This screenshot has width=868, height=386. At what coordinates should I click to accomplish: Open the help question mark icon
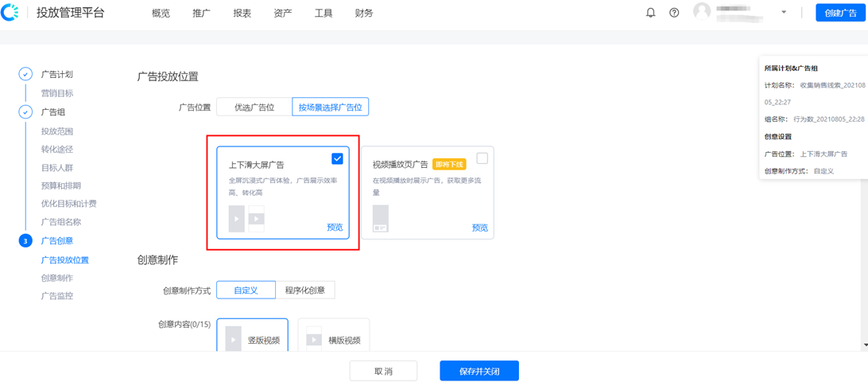(674, 13)
